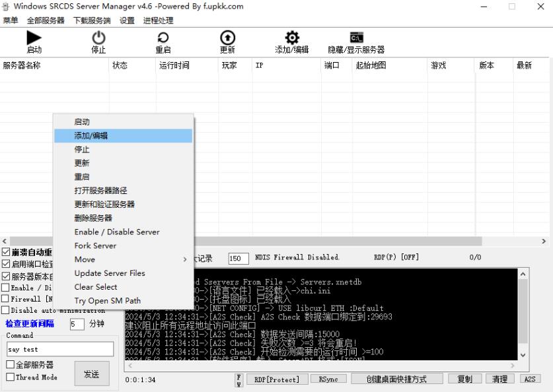Select 更新和验证服务器 in context menu
The height and width of the screenshot is (392, 553).
[x=123, y=205]
